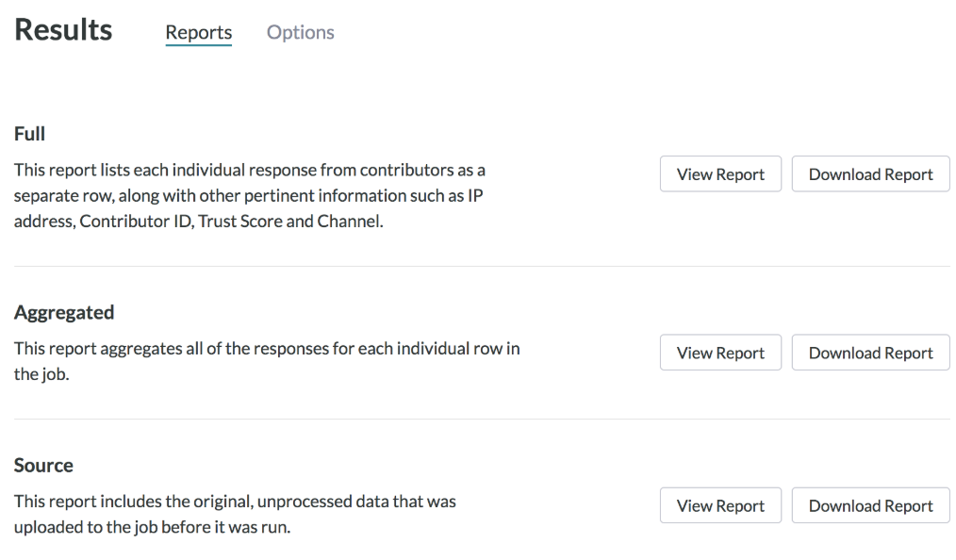Download the Aggregated report
Viewport: 956px width, 560px height.
pyautogui.click(x=869, y=352)
